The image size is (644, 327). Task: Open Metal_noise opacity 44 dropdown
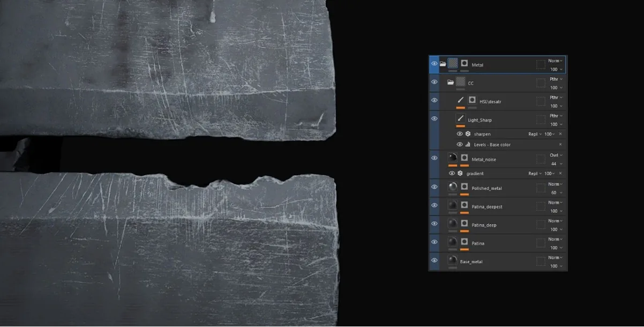pos(557,163)
